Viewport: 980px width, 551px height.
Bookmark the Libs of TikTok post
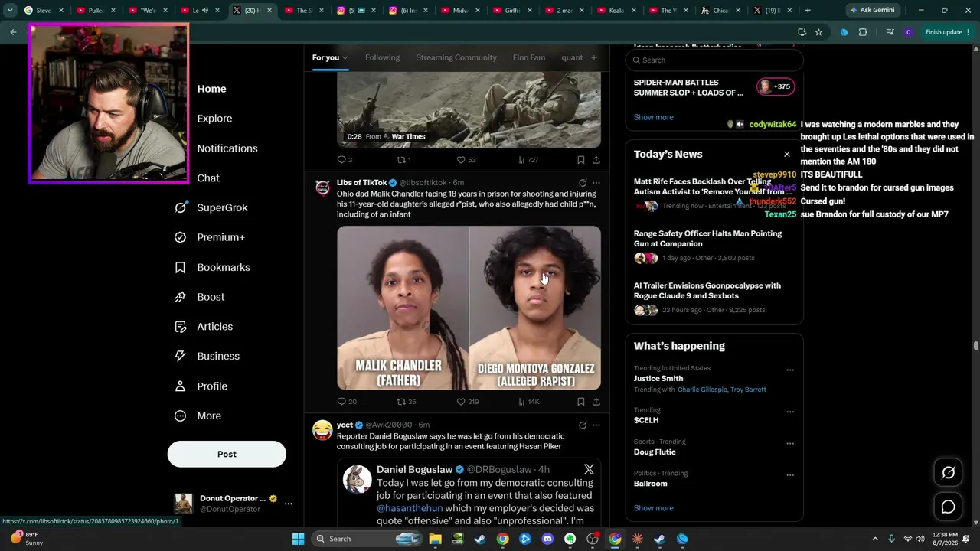580,402
